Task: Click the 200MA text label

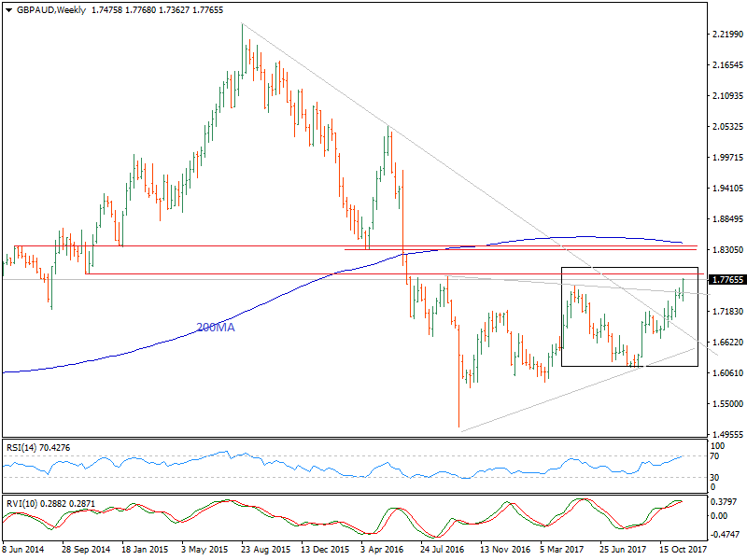Action: [215, 328]
